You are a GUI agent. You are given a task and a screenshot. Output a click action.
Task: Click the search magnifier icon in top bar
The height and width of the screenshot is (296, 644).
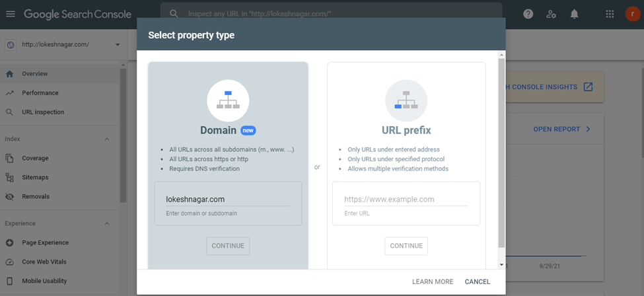point(174,14)
